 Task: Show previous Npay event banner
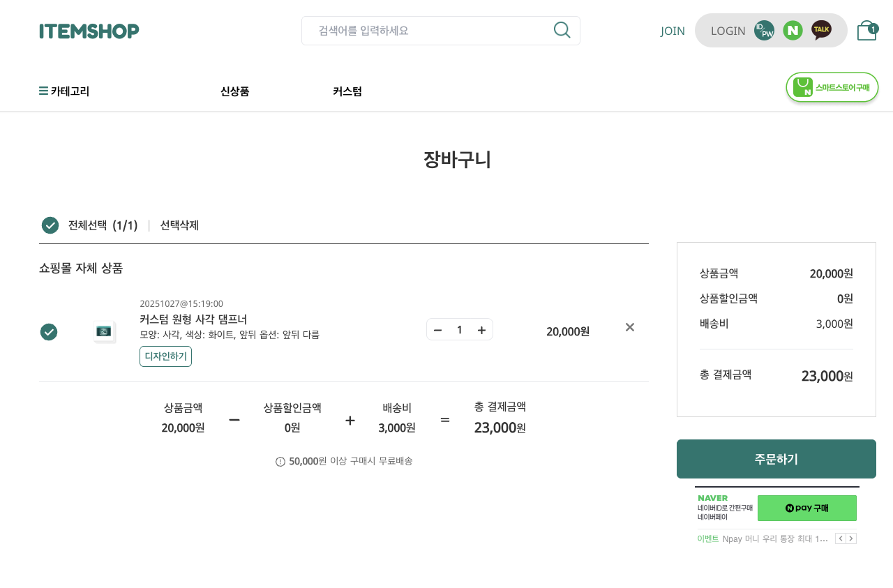coord(840,538)
